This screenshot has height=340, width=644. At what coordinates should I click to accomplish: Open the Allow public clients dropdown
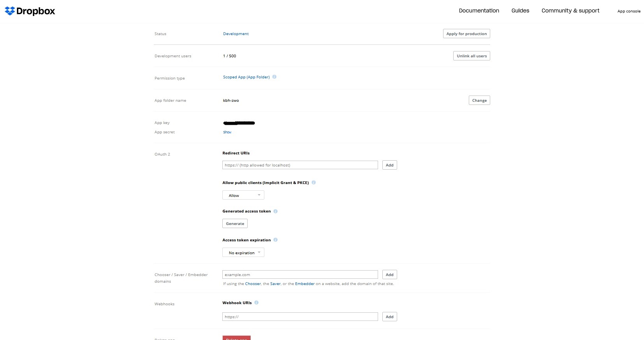coord(243,195)
